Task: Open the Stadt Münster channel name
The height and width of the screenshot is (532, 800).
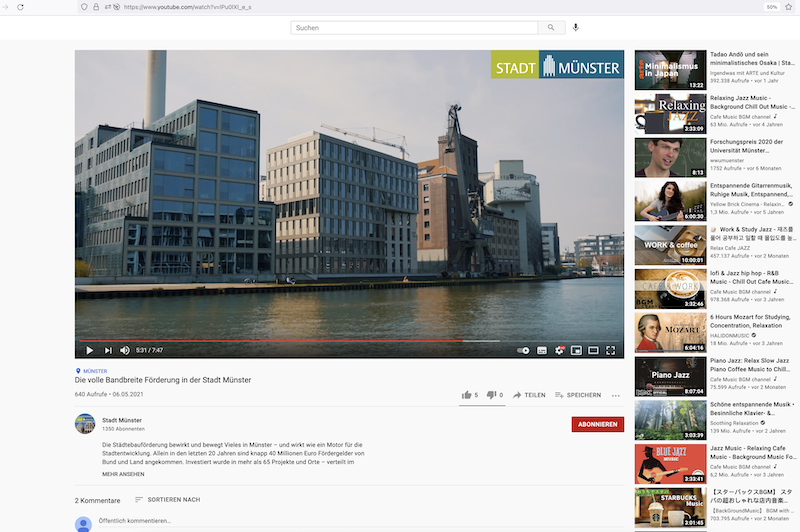Action: point(122,420)
